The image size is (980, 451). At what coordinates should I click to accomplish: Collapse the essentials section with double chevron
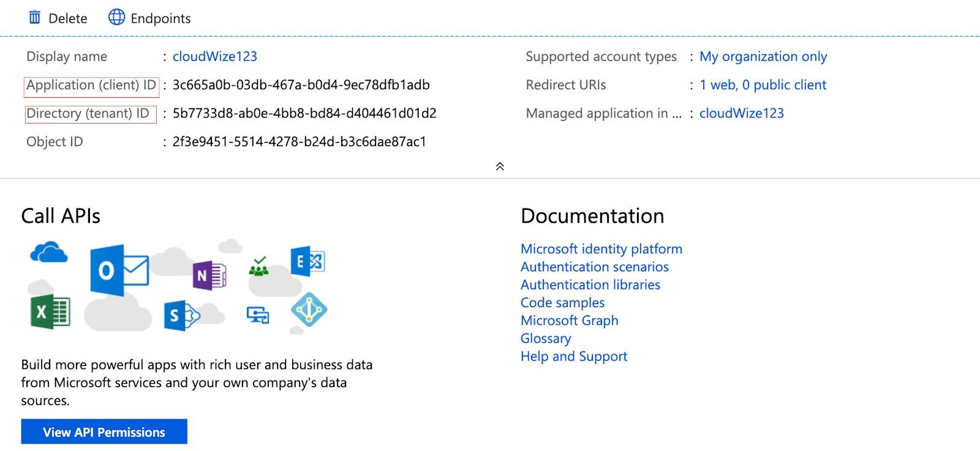[x=500, y=166]
